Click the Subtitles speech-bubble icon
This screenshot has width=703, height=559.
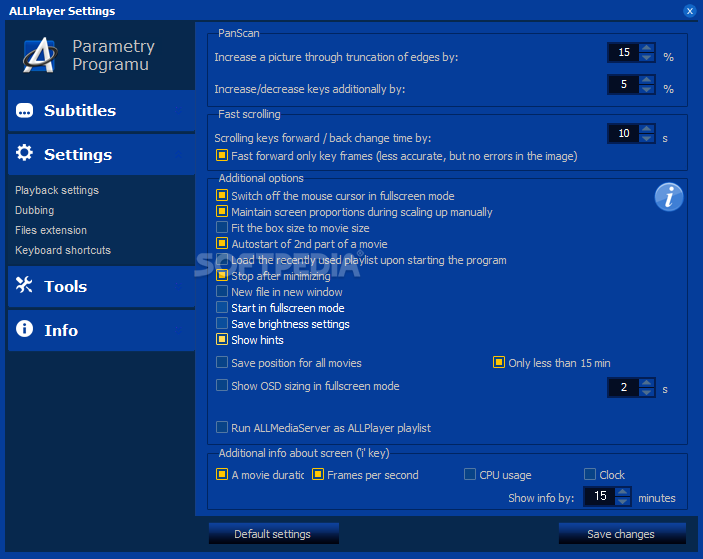[x=24, y=110]
